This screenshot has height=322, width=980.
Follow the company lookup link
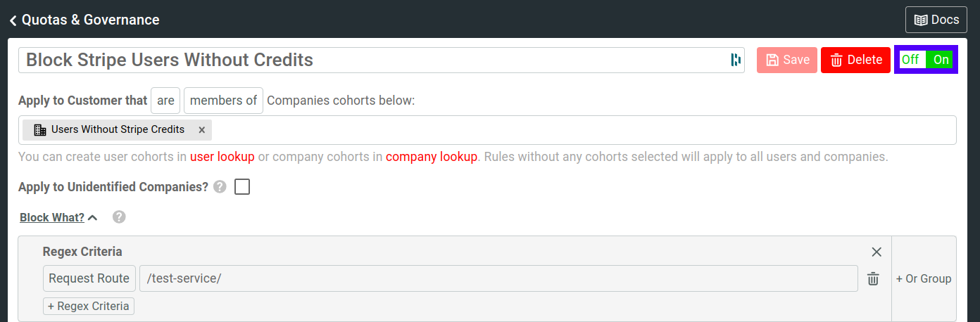point(431,157)
